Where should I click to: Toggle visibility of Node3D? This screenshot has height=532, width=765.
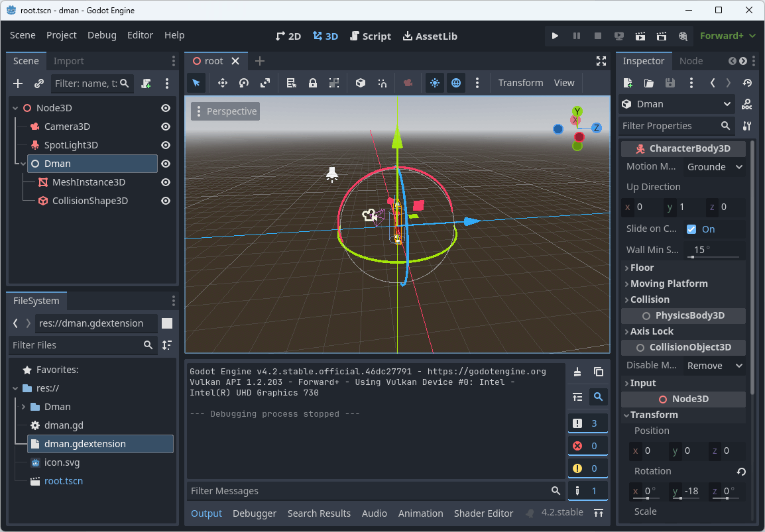pyautogui.click(x=166, y=108)
